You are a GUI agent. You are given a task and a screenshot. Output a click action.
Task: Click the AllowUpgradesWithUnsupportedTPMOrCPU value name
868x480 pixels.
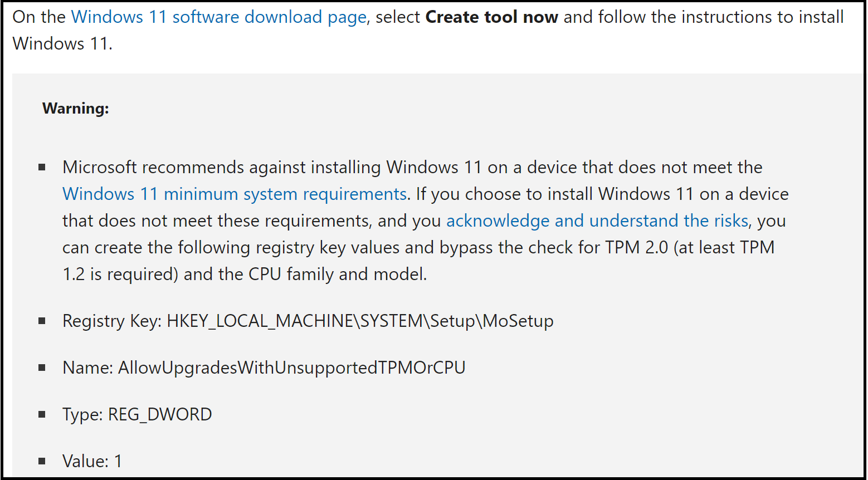click(291, 368)
